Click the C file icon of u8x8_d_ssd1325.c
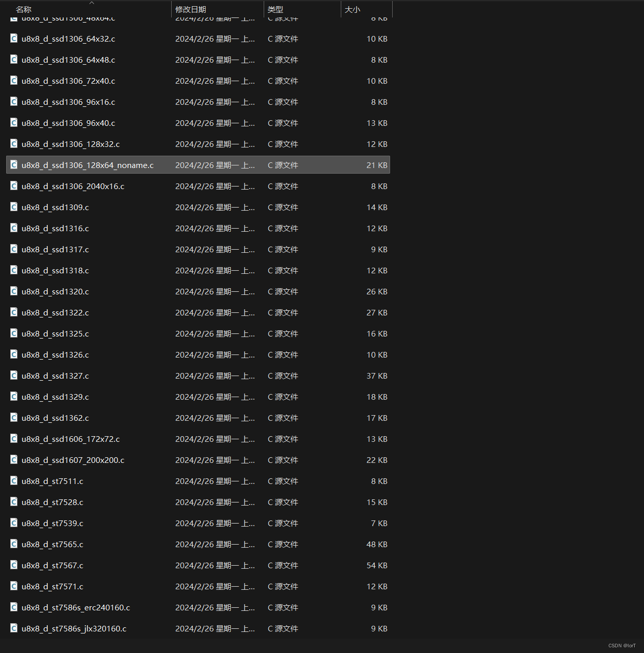The width and height of the screenshot is (644, 653). (x=14, y=333)
